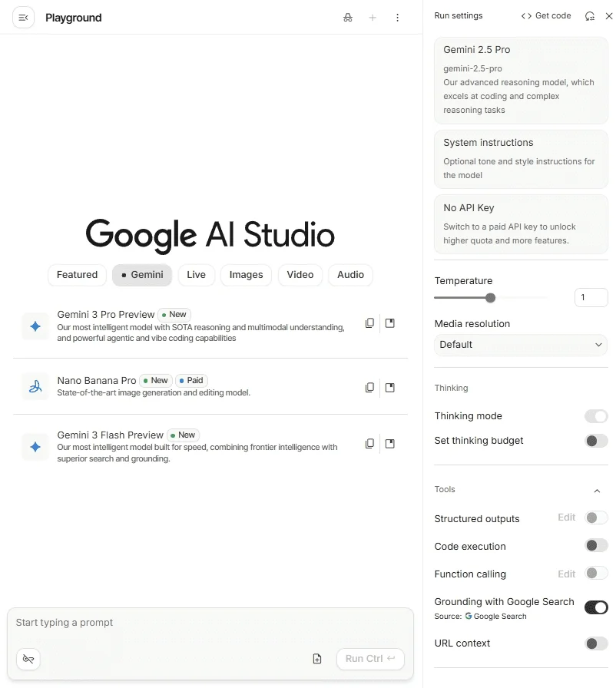Click the Temperature value input field
Image resolution: width=616 pixels, height=688 pixels.
pyautogui.click(x=591, y=297)
